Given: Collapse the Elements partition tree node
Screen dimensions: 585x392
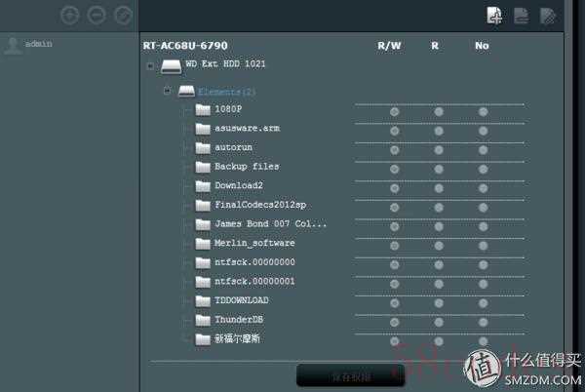Looking at the screenshot, I should (x=167, y=91).
